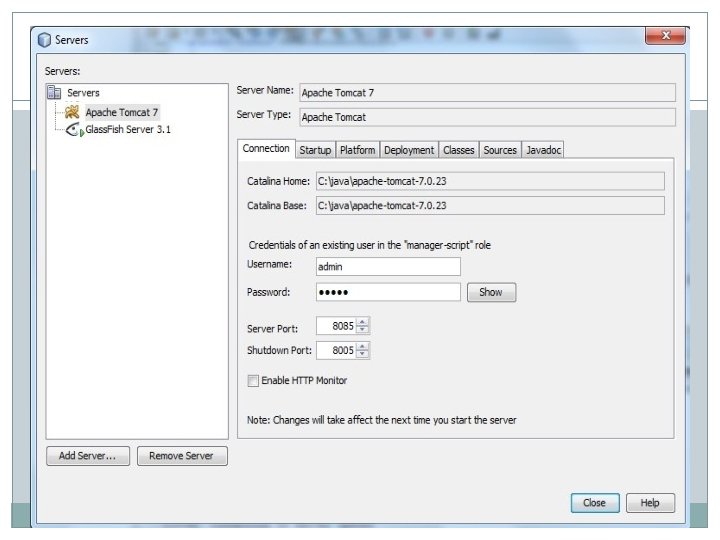Click the Remove Server button
Image resolution: width=720 pixels, height=540 pixels.
coord(182,456)
